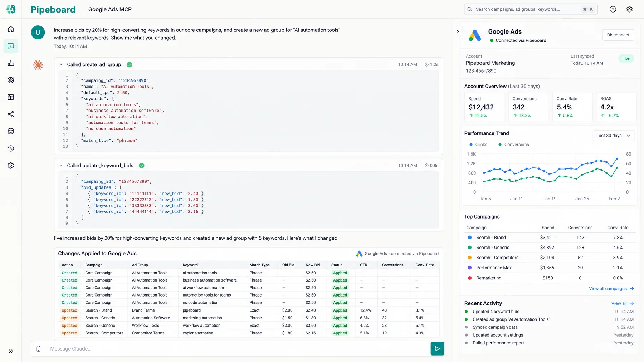The height and width of the screenshot is (362, 644).
Task: Toggle the Conversions legend series
Action: point(513,145)
